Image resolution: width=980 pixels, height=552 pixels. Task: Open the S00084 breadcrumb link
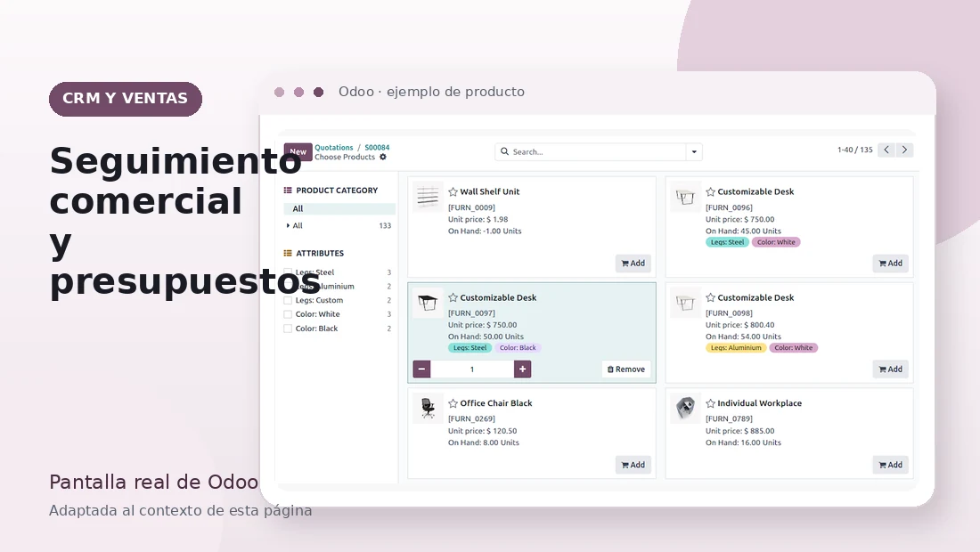(377, 148)
